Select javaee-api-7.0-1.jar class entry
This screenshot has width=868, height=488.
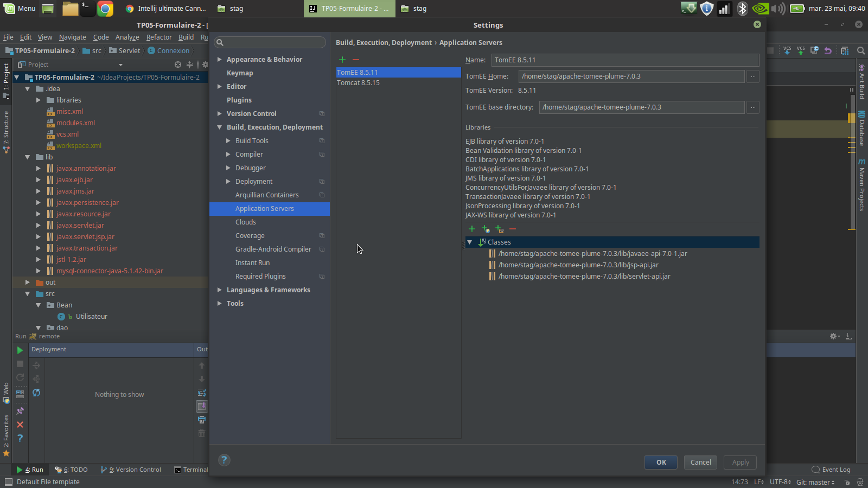tap(593, 254)
